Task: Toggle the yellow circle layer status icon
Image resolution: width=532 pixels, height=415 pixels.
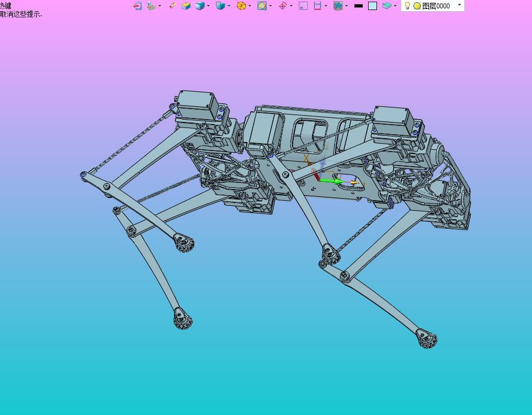Action: [417, 6]
